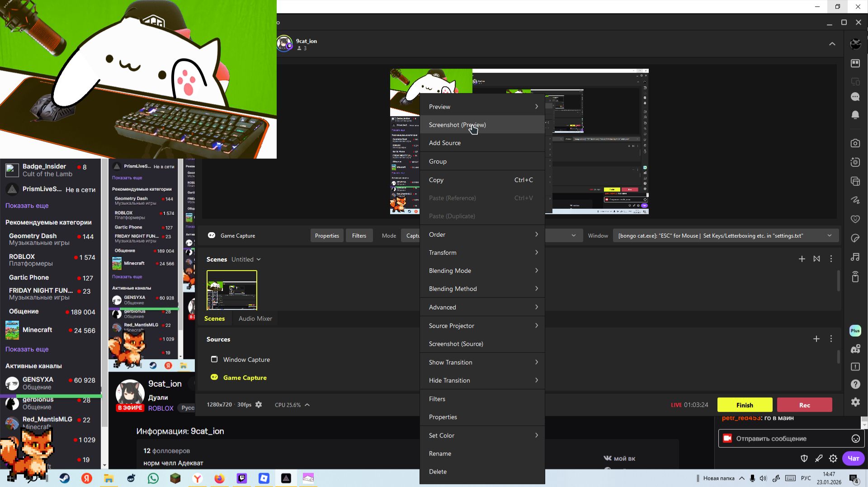Expand the CPU 25.6% stats arrow
Screen dimensions: 868x487
pyautogui.click(x=307, y=405)
